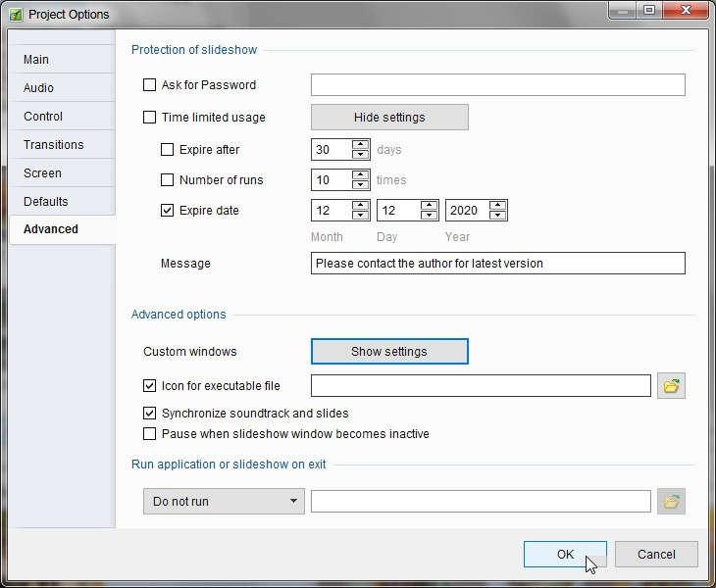This screenshot has height=588, width=716.
Task: Open the Do not run dropdown
Action: click(x=224, y=502)
